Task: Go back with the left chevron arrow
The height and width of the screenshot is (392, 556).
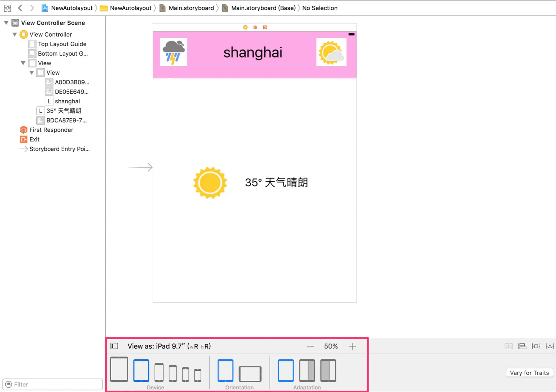Action: click(x=20, y=8)
